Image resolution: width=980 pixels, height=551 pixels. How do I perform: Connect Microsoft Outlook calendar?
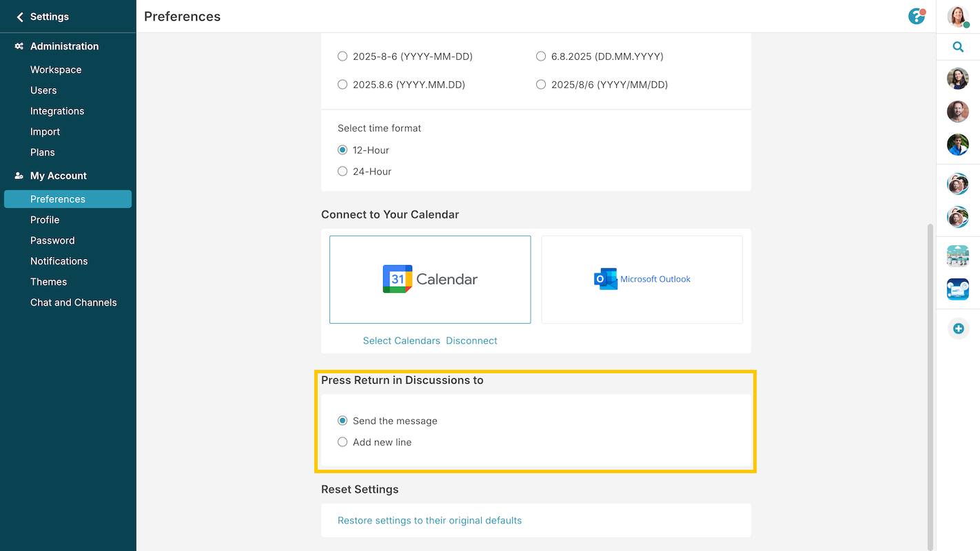pos(642,279)
